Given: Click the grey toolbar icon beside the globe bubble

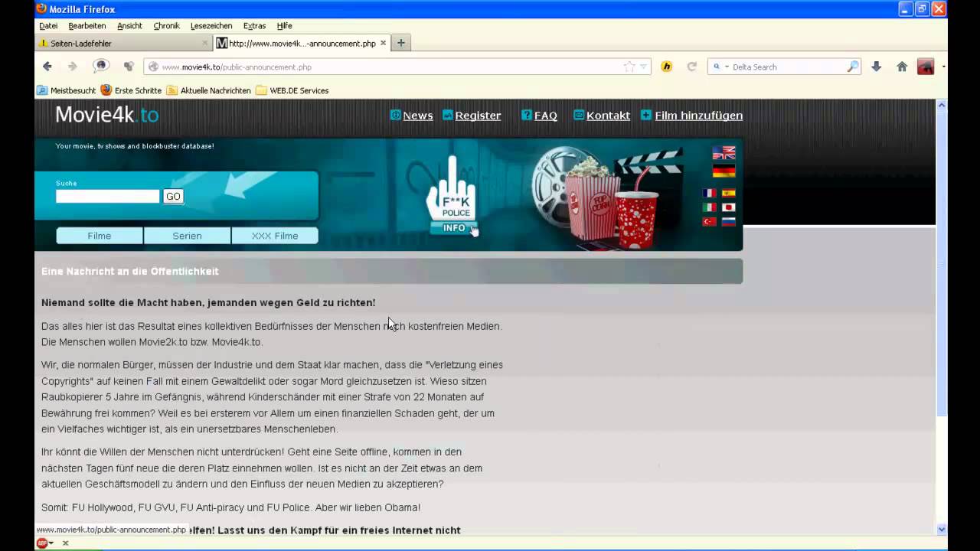Looking at the screenshot, I should pyautogui.click(x=129, y=67).
